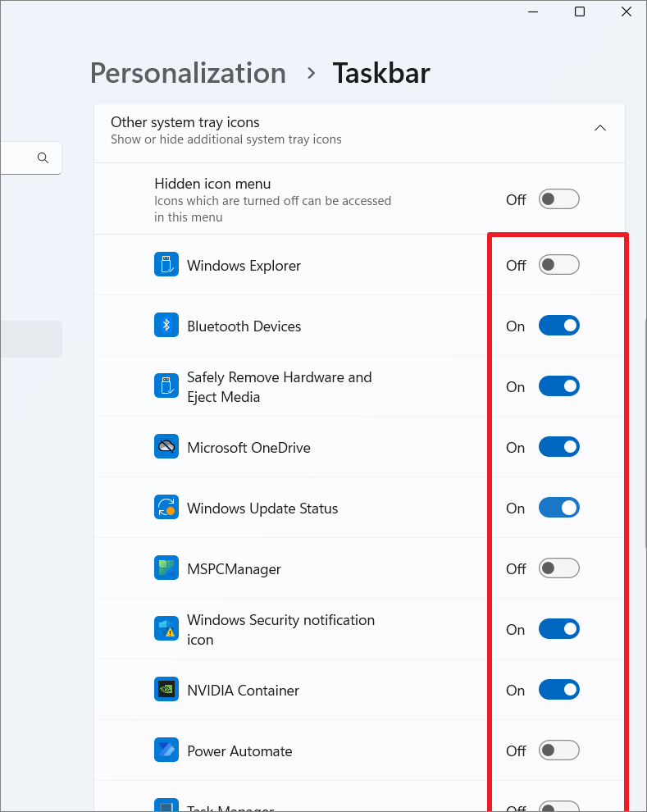Navigate back using the Personalization breadcrumb
The height and width of the screenshot is (812, 647).
[x=187, y=73]
